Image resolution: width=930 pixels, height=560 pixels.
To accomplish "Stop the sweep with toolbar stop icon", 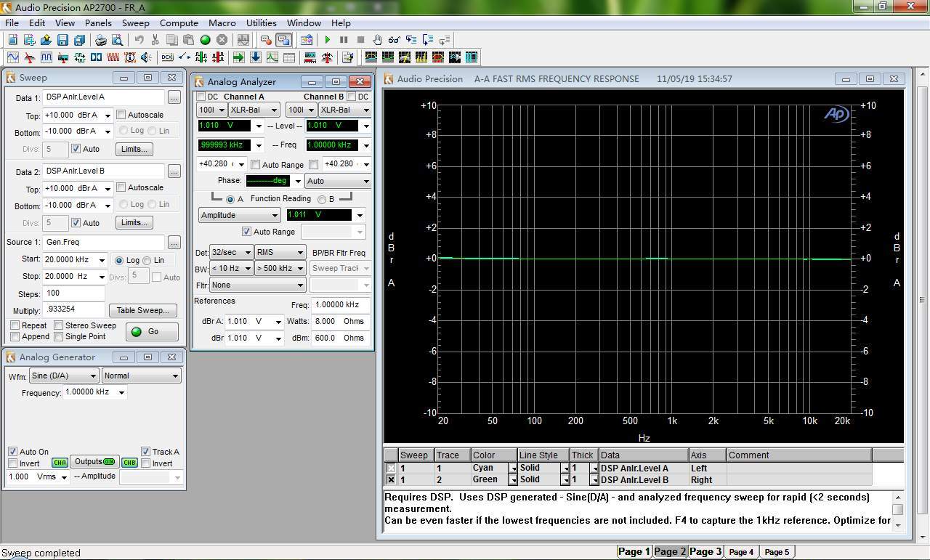I will 360,40.
